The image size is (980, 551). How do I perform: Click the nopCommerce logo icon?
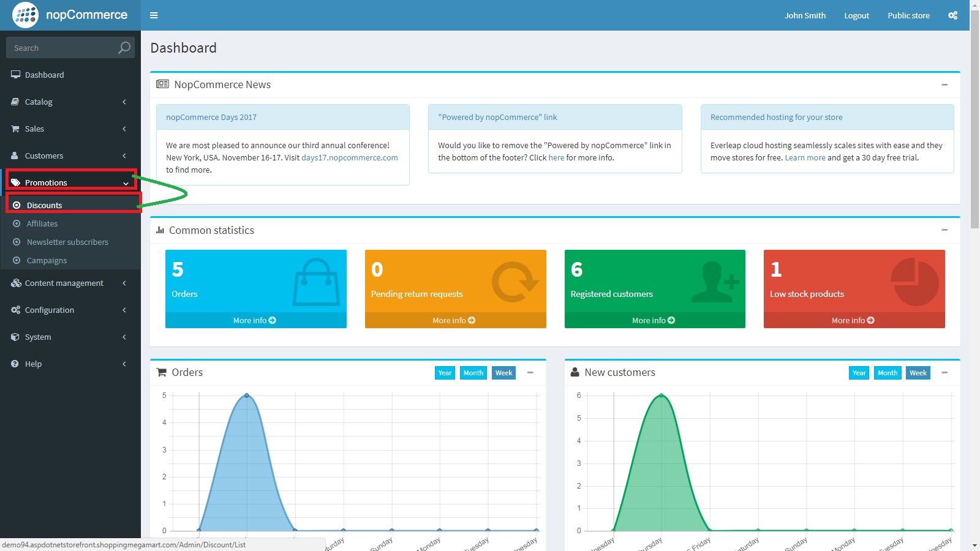pyautogui.click(x=25, y=15)
